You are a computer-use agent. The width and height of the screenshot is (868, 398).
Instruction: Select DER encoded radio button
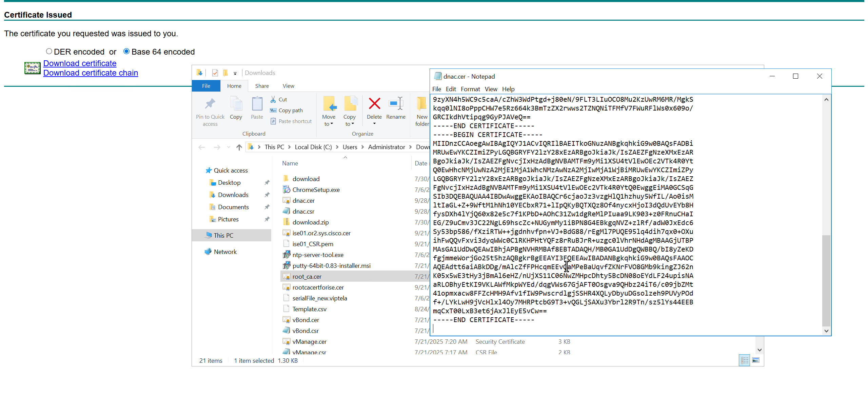(x=49, y=52)
